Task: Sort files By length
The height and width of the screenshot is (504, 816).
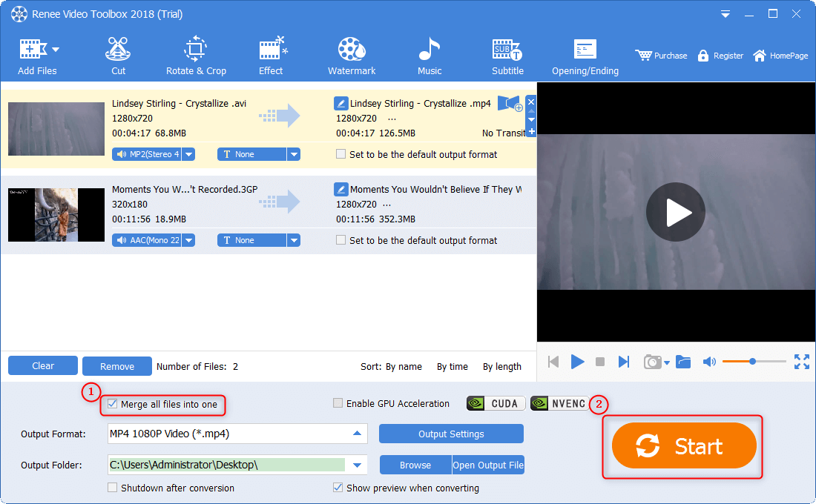Action: click(x=501, y=366)
